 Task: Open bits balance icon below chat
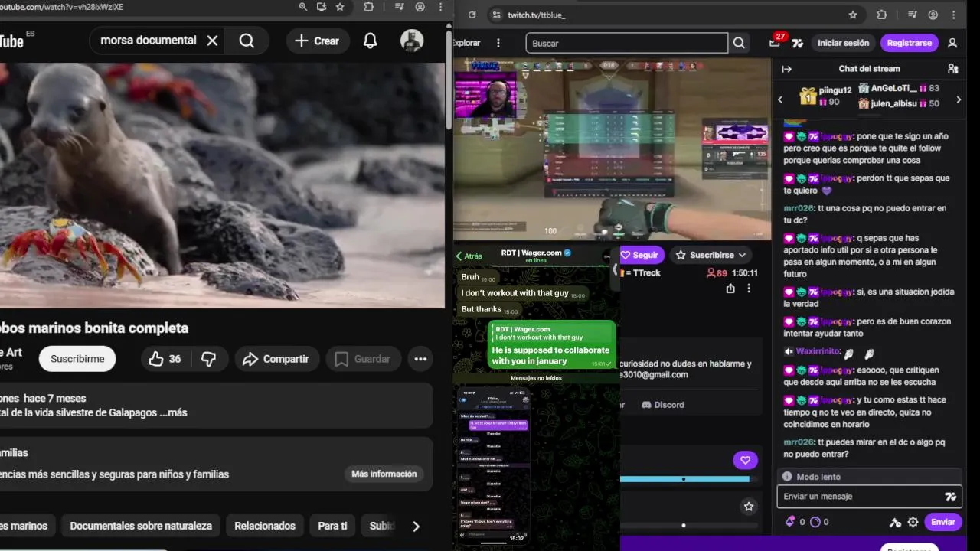[x=790, y=522]
